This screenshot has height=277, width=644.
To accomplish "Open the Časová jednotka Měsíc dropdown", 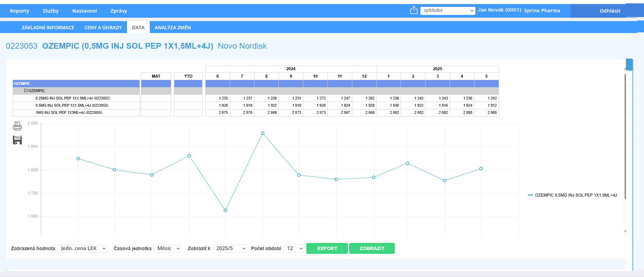I will point(167,248).
